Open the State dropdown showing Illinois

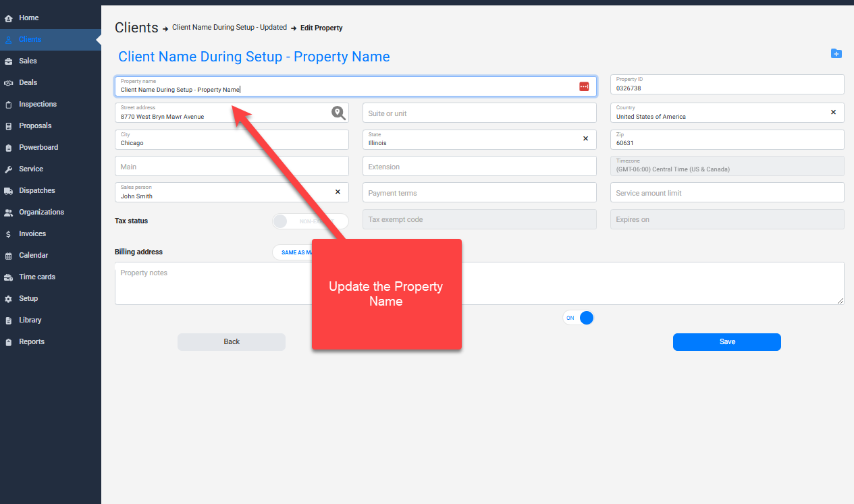[473, 139]
